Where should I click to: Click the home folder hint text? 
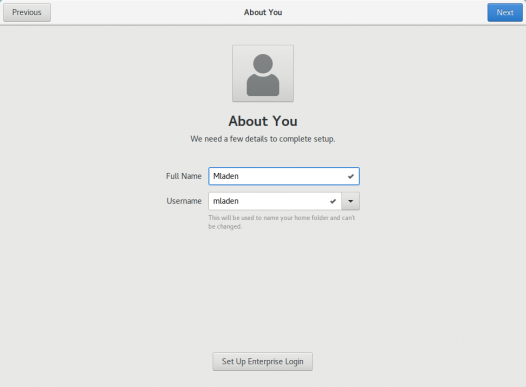point(281,222)
